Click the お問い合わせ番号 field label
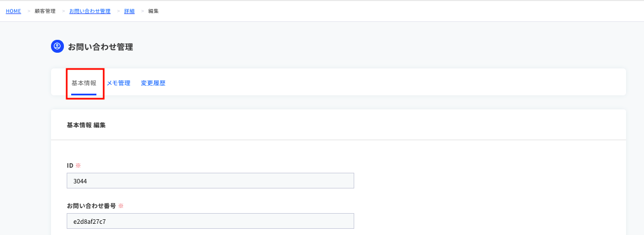The height and width of the screenshot is (235, 644). click(x=91, y=206)
